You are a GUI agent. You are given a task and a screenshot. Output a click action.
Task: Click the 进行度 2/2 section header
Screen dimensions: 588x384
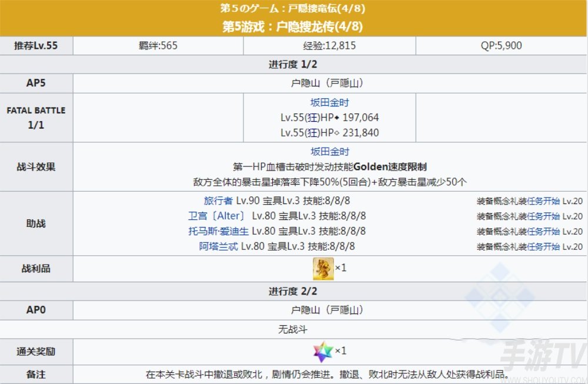pyautogui.click(x=293, y=291)
